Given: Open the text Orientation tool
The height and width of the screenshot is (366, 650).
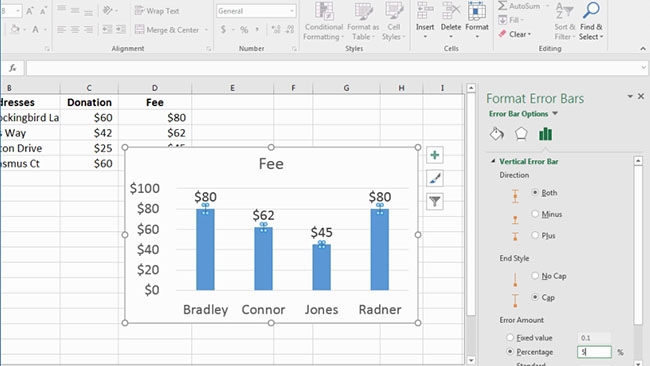Looking at the screenshot, I should [x=108, y=10].
